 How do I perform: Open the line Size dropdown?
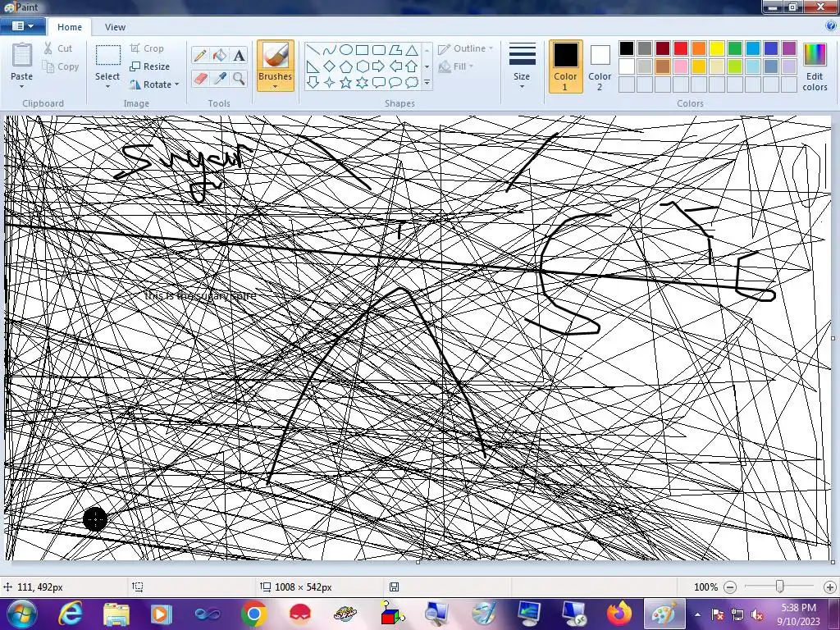point(522,66)
